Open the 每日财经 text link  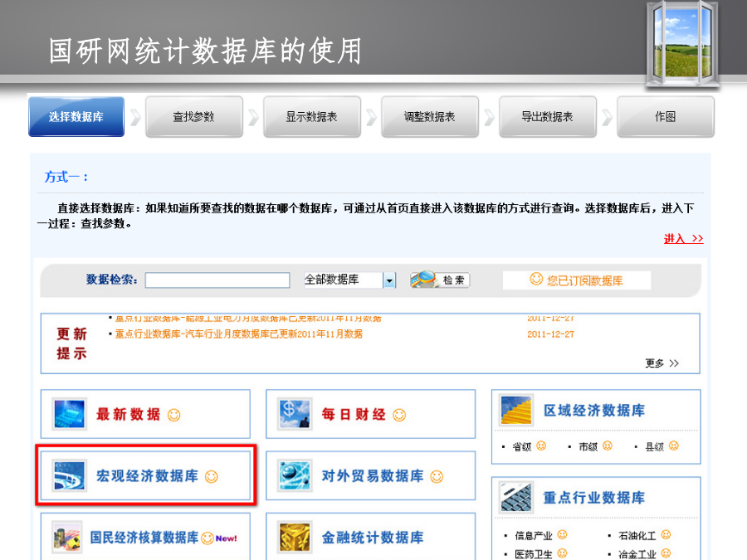pos(354,414)
